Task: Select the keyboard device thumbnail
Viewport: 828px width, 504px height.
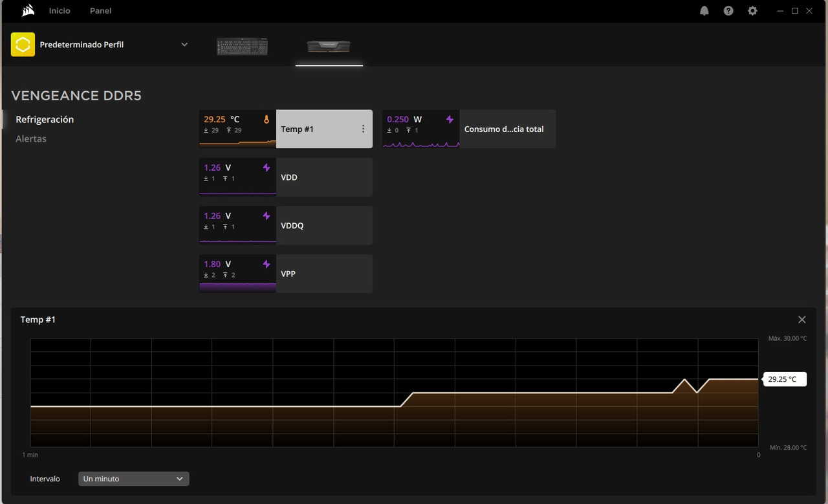Action: tap(242, 47)
